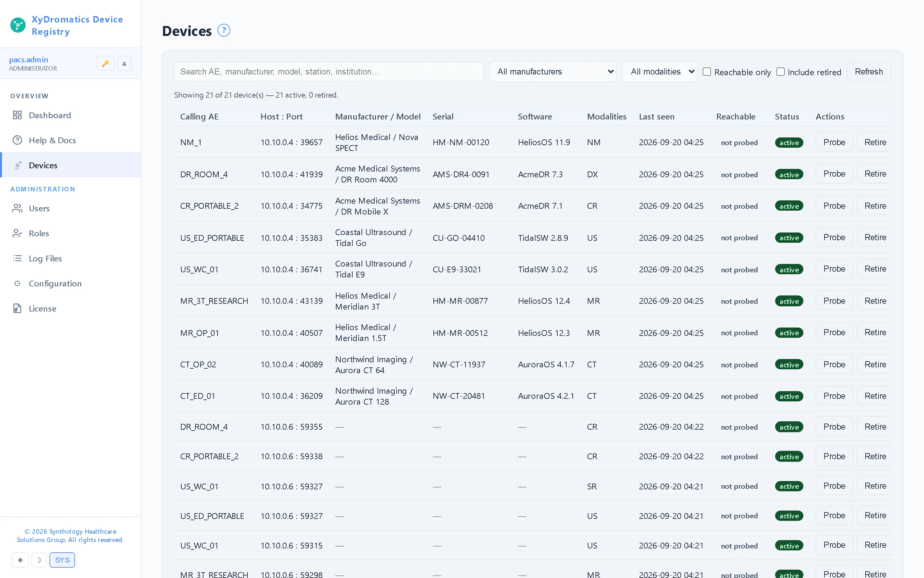Click the Help & Docs circle icon
Viewport: 924px width, 578px height.
17,140
